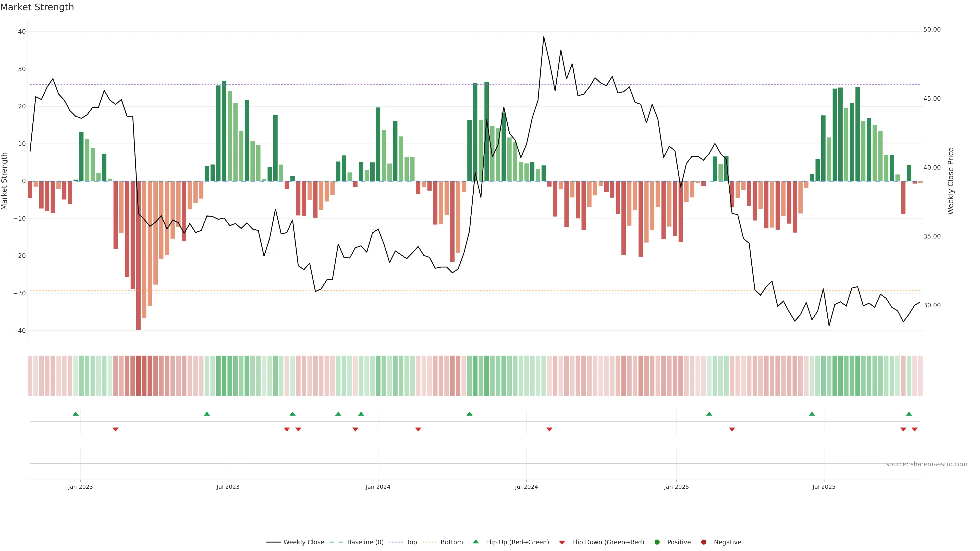980x551 pixels.
Task: Click first red flip-down triangle after Jan 2023
Action: 116,429
